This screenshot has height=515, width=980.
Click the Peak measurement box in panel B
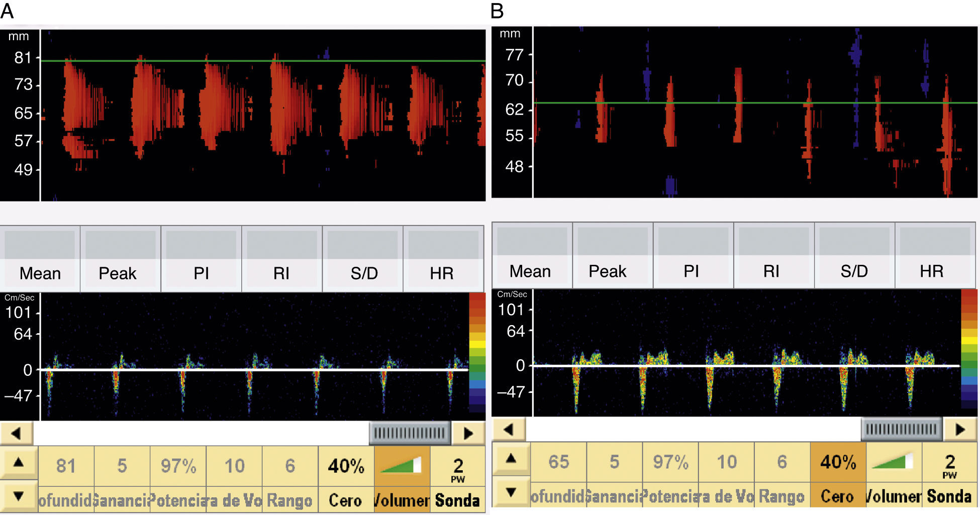click(x=613, y=256)
